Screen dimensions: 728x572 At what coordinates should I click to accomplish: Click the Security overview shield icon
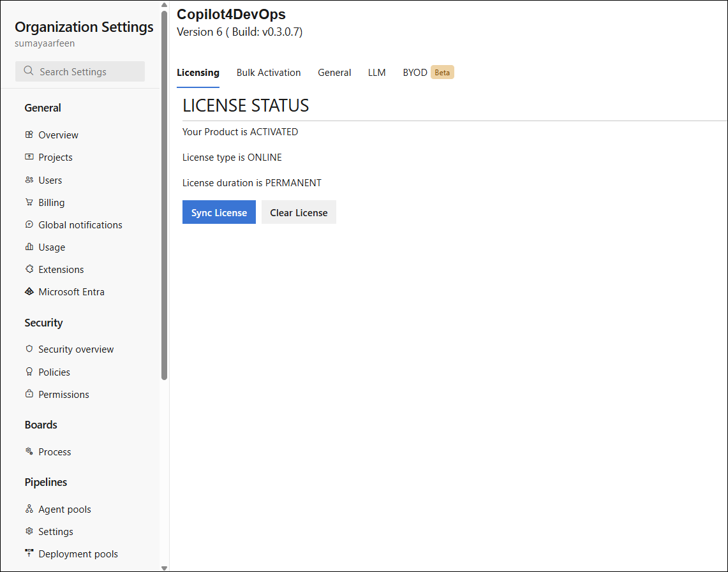click(29, 349)
